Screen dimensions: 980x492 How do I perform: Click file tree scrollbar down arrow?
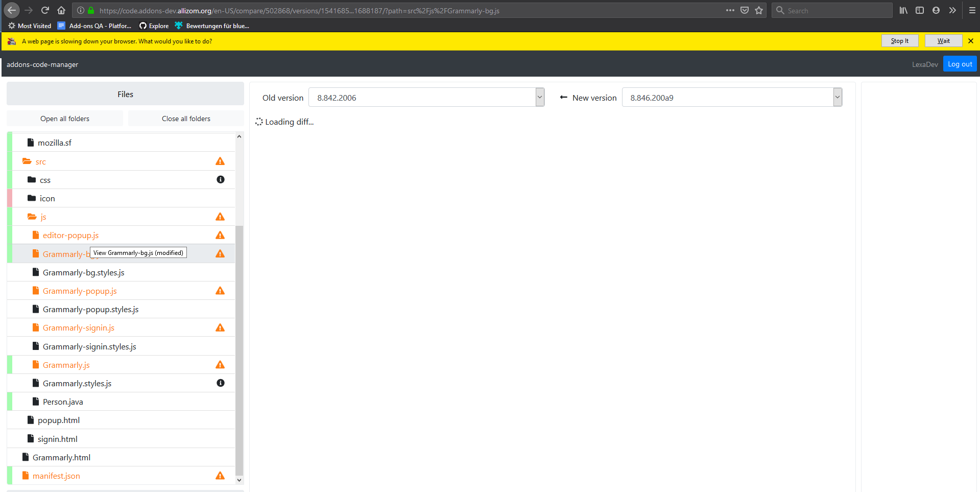[239, 480]
